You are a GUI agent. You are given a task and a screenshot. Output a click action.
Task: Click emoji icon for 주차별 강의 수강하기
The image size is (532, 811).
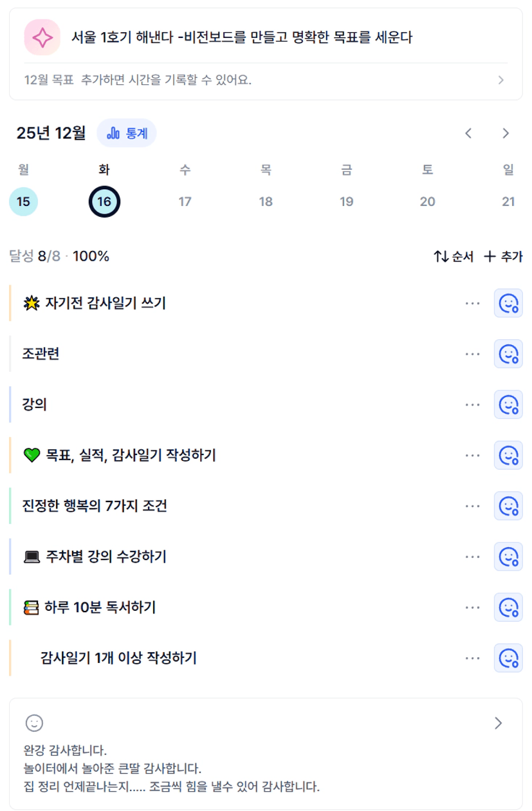(x=508, y=556)
